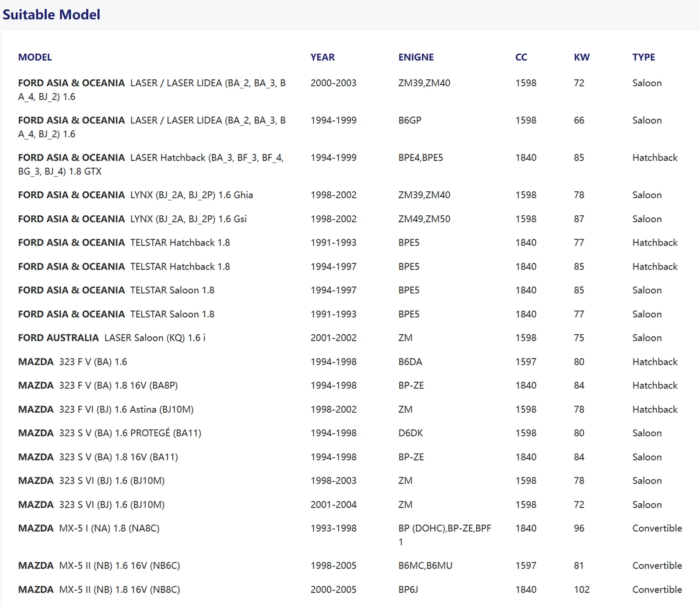Click the ZM49,ZM50 engine cell
Viewport: 700px width, 607px height.
pos(424,219)
